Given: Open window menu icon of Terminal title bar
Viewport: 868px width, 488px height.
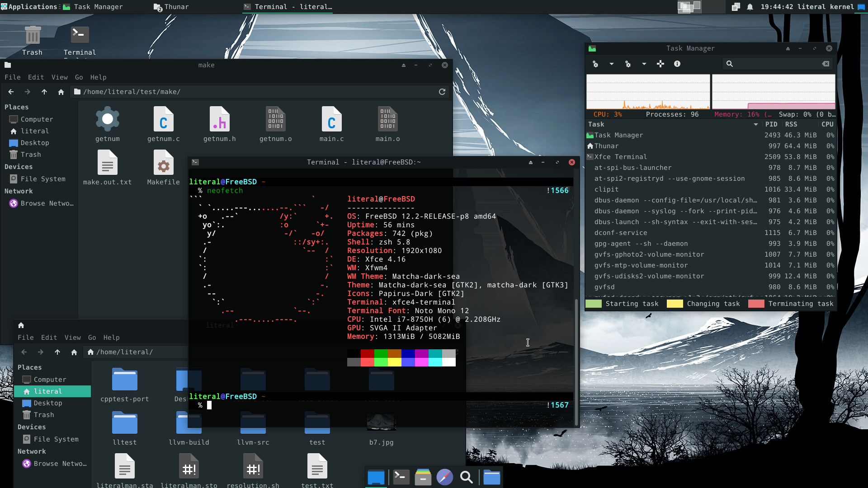Looking at the screenshot, I should tap(195, 162).
